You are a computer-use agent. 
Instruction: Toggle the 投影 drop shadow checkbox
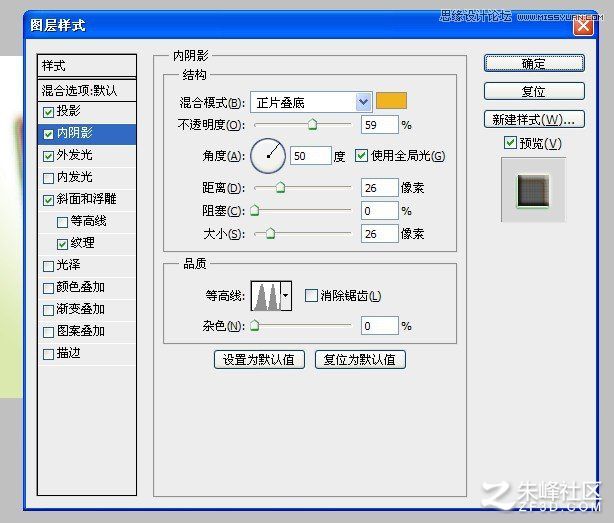48,113
